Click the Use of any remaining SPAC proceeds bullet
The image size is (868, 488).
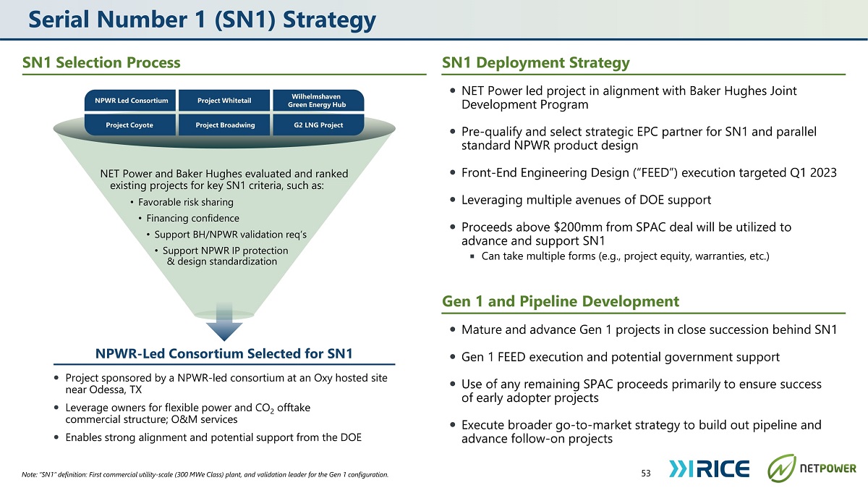pyautogui.click(x=634, y=391)
